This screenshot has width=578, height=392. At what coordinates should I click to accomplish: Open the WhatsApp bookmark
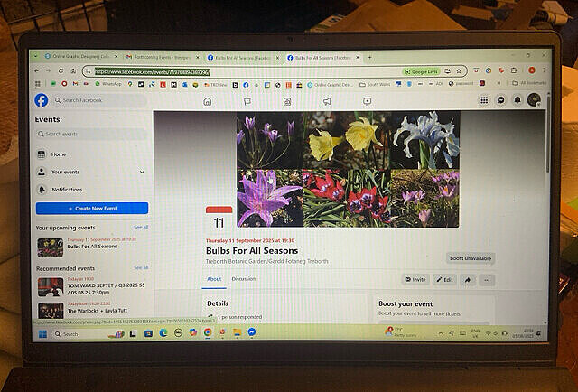click(108, 84)
